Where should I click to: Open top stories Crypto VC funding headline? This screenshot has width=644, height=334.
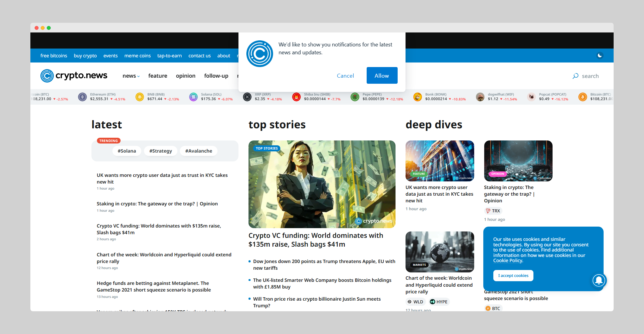316,240
